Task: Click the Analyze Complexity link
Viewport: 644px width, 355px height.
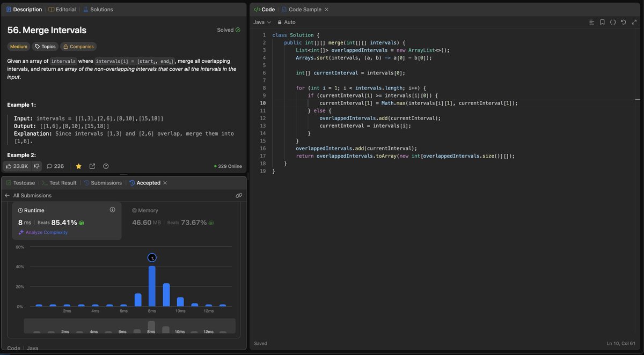Action: coord(43,232)
